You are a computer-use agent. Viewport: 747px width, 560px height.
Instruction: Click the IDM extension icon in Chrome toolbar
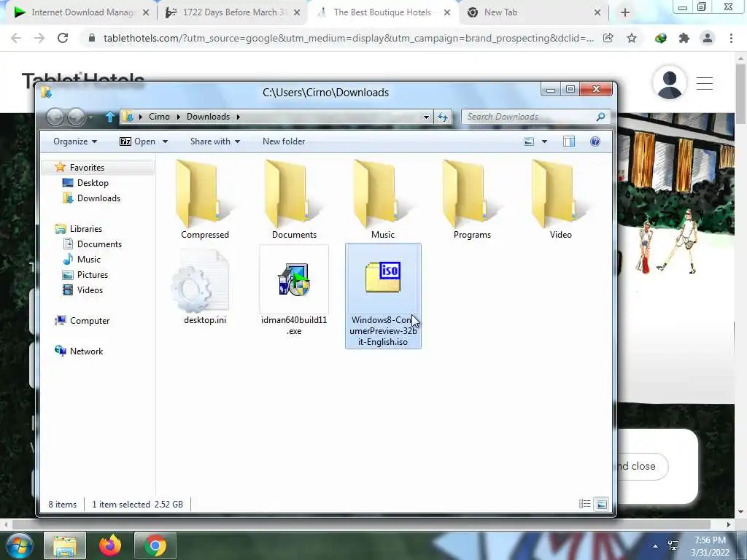pos(661,38)
